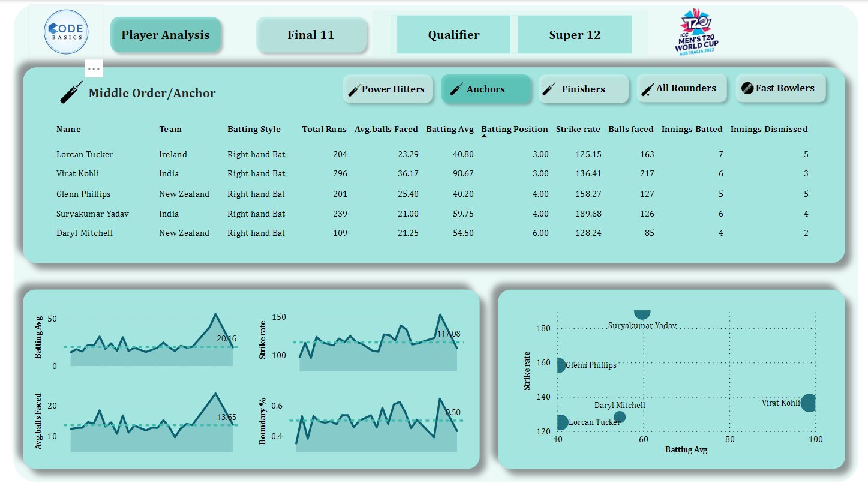
Task: Switch to the Player Analysis tab
Action: [166, 34]
